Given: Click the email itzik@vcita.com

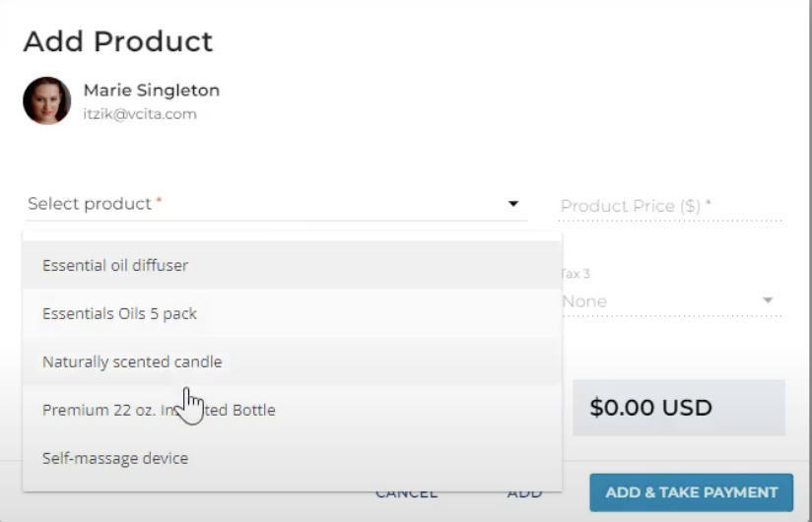Looking at the screenshot, I should click(x=140, y=114).
